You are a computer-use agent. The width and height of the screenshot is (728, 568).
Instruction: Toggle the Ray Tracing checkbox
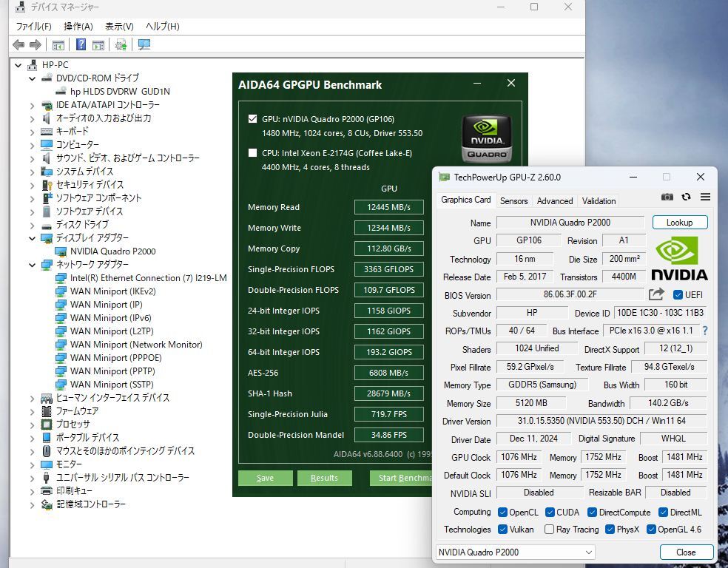549,530
